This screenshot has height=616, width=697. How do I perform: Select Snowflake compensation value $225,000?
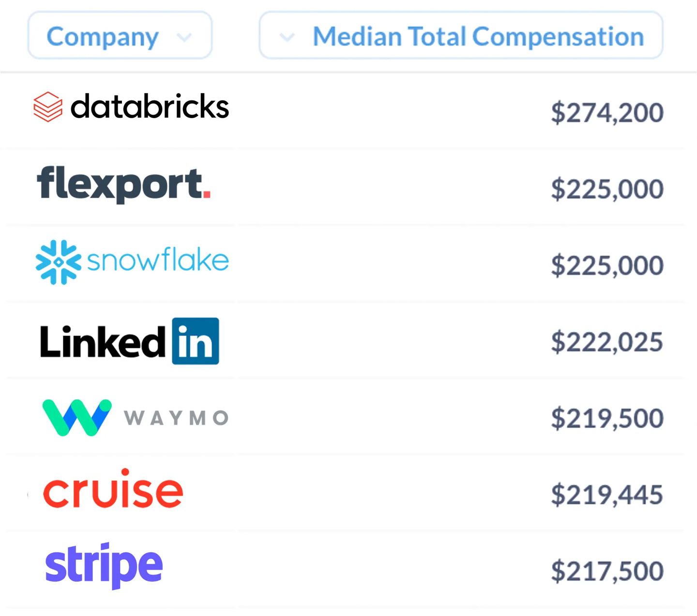[x=607, y=265]
